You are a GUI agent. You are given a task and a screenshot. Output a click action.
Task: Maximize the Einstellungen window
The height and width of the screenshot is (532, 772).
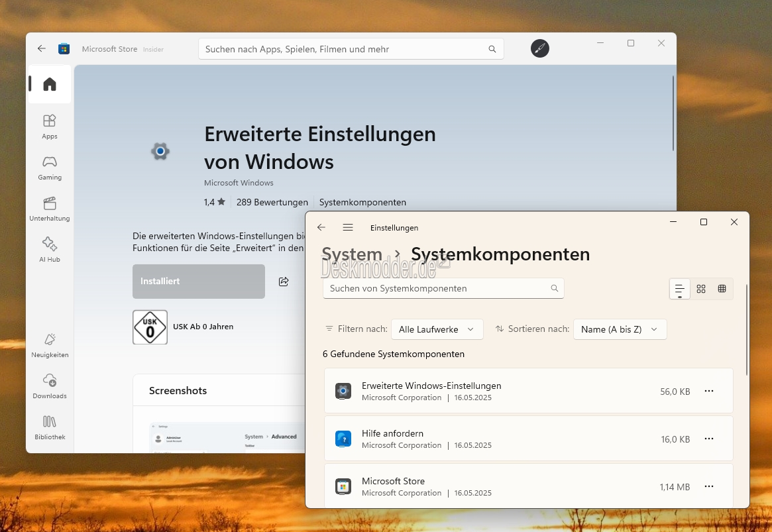pos(704,222)
